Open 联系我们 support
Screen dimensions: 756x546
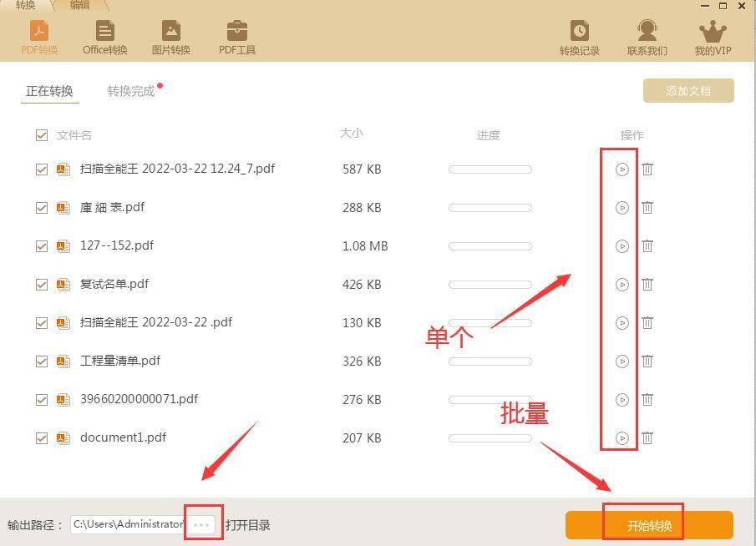tap(647, 38)
